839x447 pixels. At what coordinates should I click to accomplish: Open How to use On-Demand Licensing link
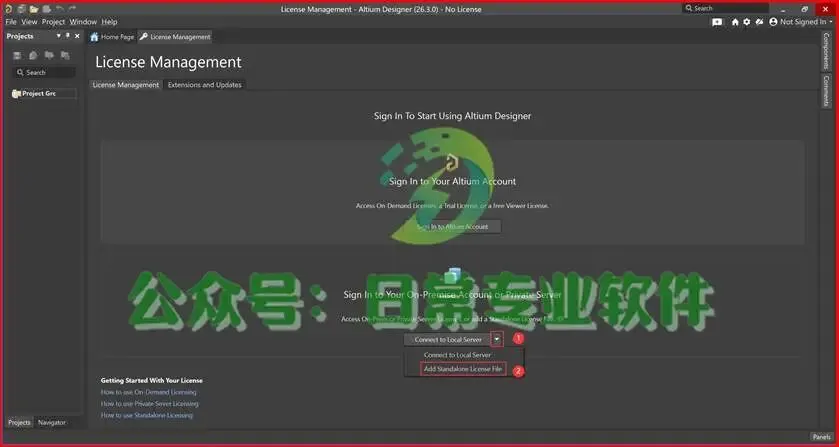pos(149,392)
